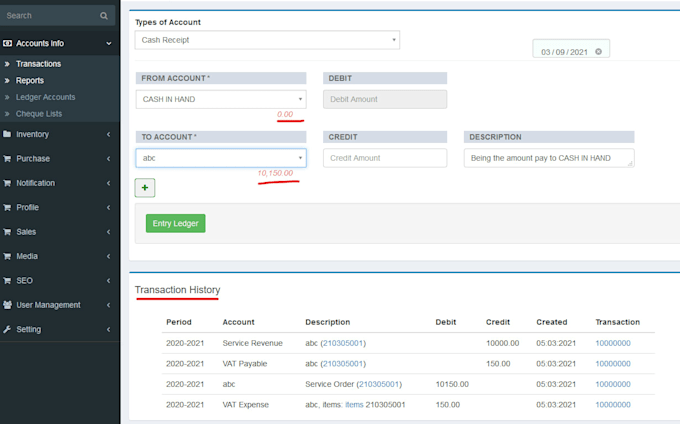Click the Purchase cart icon

point(7,159)
